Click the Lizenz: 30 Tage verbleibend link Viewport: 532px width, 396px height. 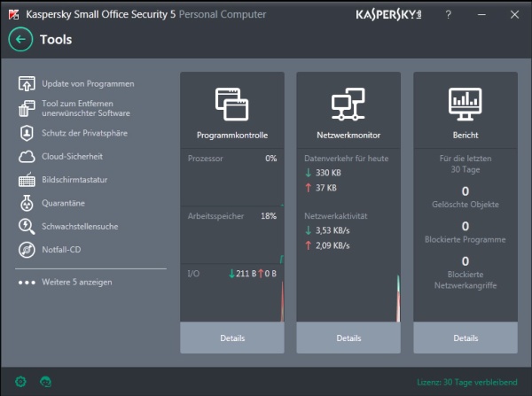point(467,382)
